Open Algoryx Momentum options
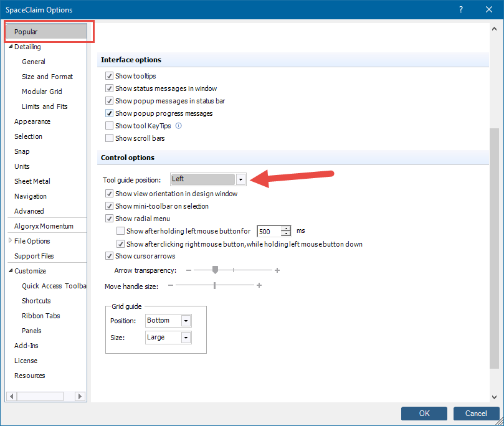 (x=44, y=226)
